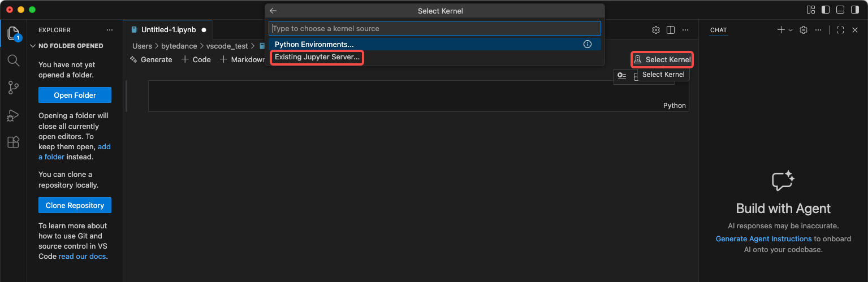Open the Search view in activity bar
The width and height of the screenshot is (868, 282).
click(13, 60)
